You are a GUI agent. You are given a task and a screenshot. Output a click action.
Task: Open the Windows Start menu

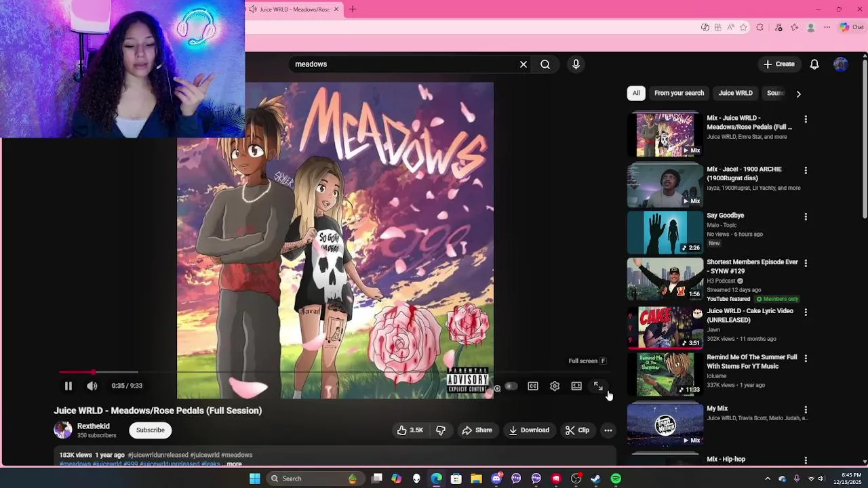click(255, 479)
